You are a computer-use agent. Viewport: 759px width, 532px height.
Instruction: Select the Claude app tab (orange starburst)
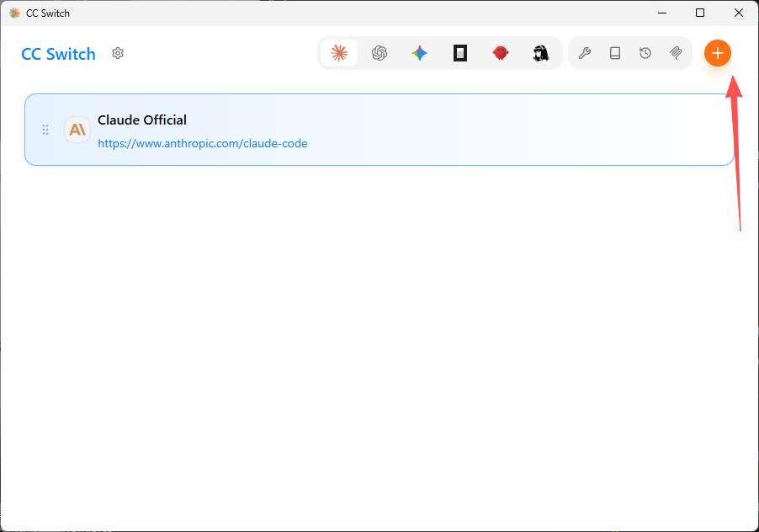(339, 53)
